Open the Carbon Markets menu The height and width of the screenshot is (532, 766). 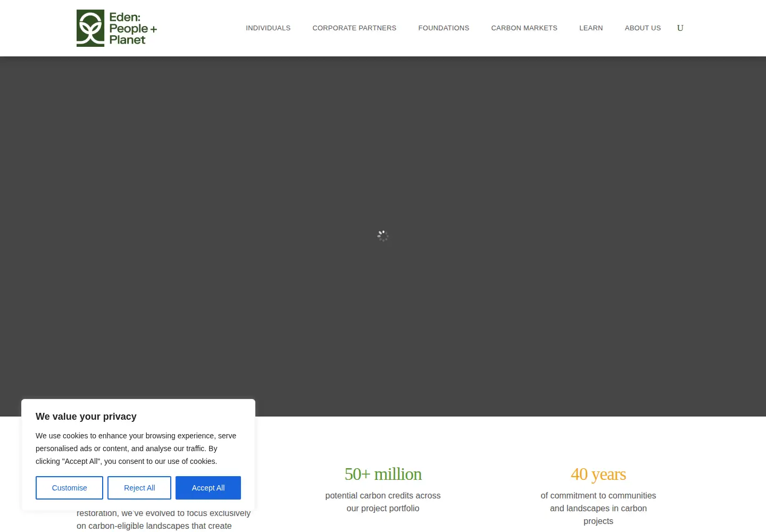(x=524, y=28)
